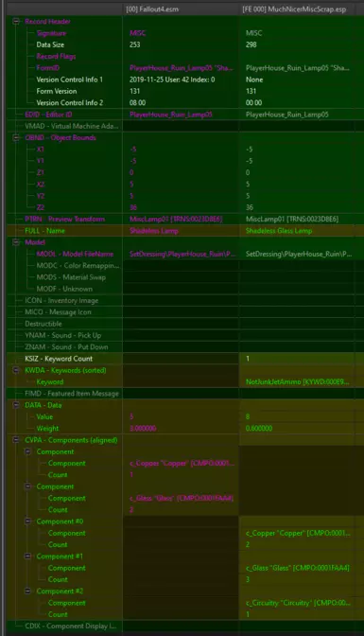The image size is (364, 636).
Task: Click Version Control Info 2 value 08 00
Action: pos(137,102)
